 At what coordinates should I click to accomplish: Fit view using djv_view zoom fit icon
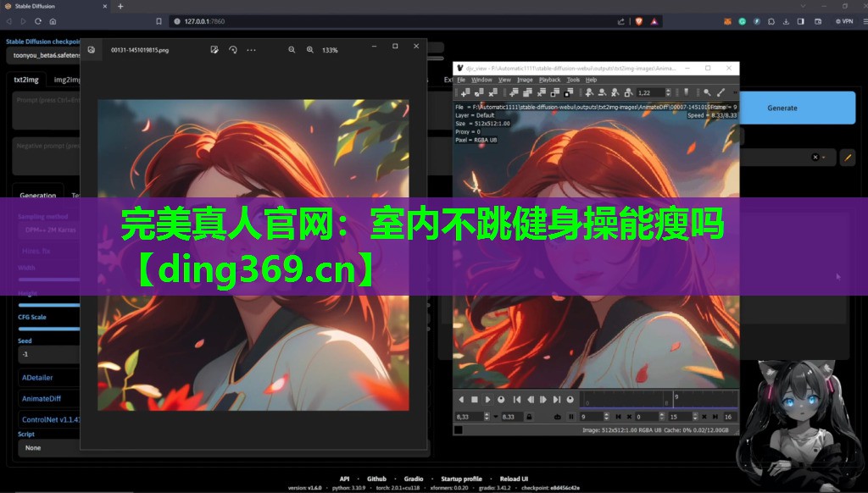627,92
